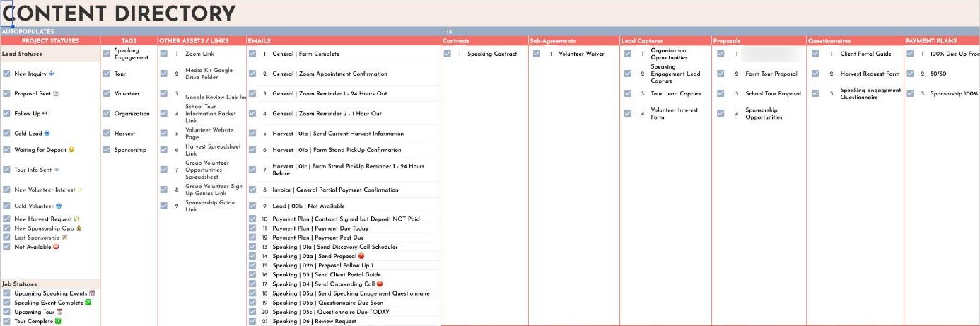Select the TAGS column header
The image size is (980, 326).
(129, 41)
